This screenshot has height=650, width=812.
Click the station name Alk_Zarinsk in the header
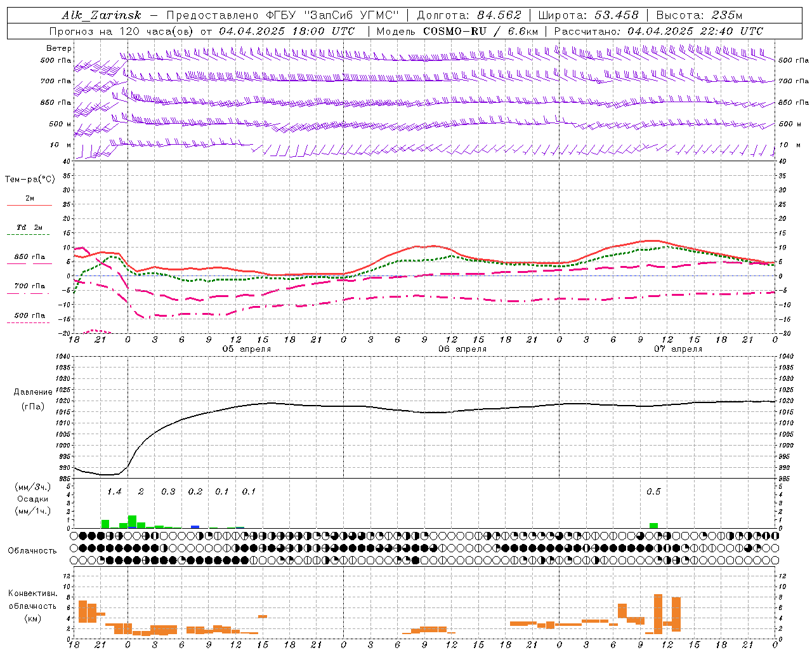[101, 15]
